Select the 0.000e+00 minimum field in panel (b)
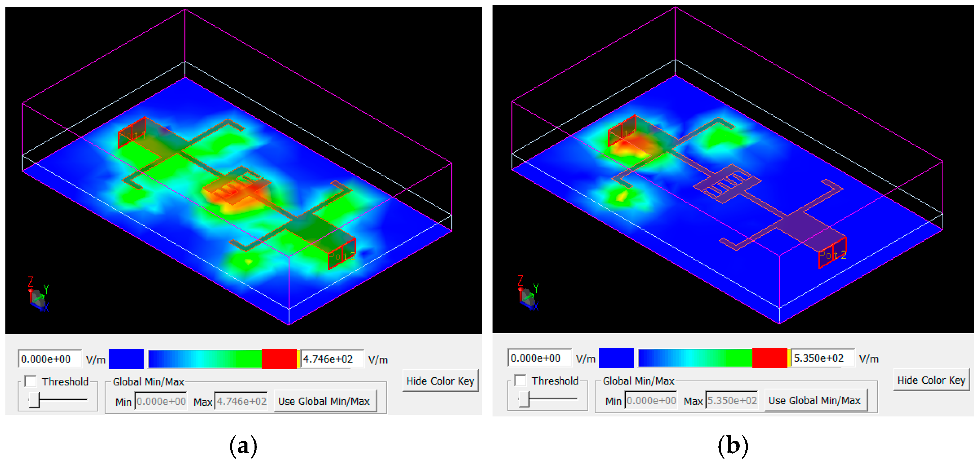 click(539, 358)
